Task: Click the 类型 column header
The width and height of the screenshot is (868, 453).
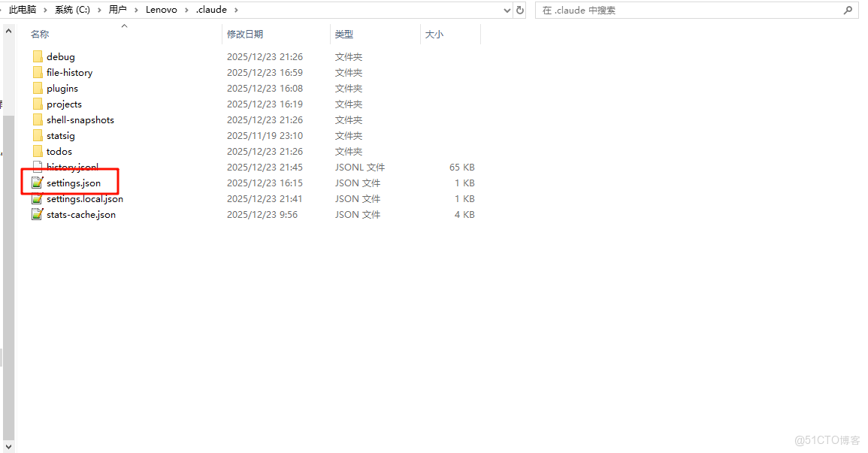Action: [x=344, y=34]
